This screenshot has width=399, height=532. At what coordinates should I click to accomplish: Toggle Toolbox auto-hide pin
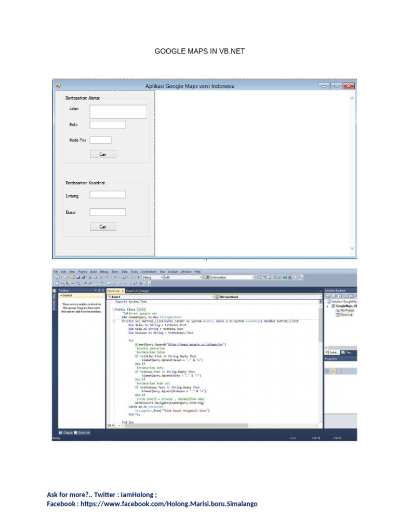[x=99, y=290]
